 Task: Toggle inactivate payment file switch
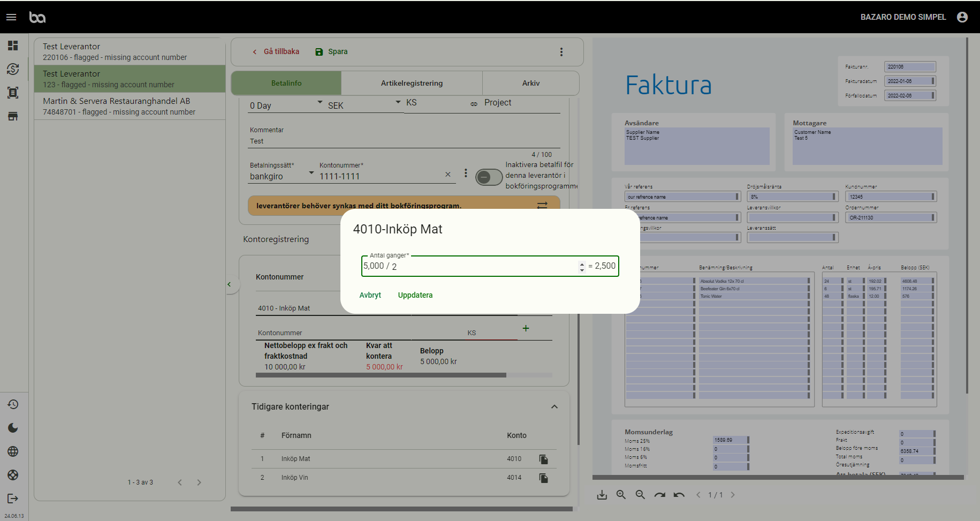pos(489,177)
